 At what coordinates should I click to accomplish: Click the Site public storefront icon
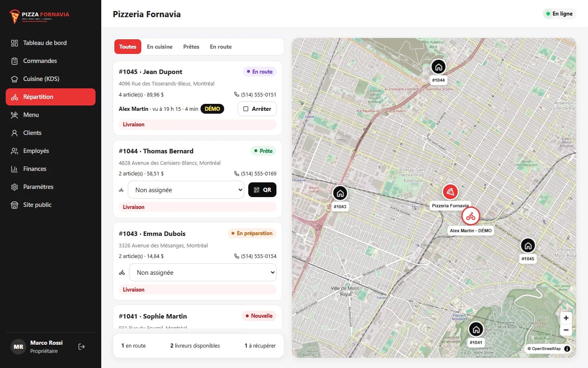[14, 205]
